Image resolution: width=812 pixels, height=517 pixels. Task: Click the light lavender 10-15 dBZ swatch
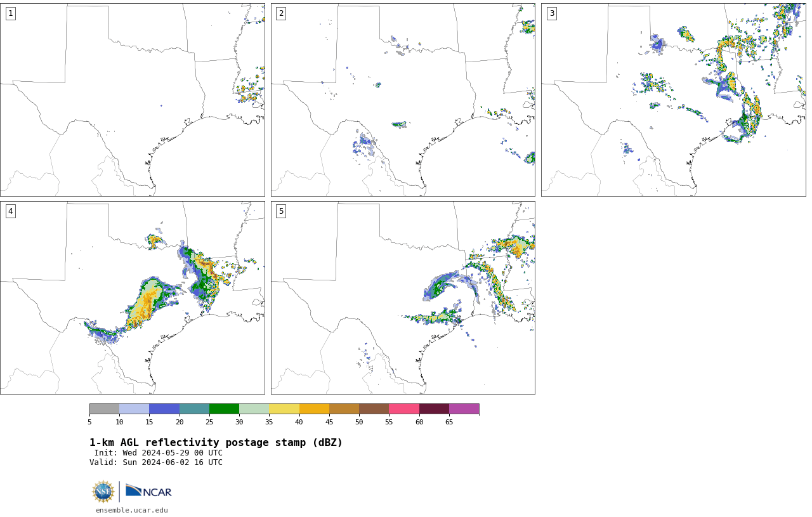tap(134, 409)
